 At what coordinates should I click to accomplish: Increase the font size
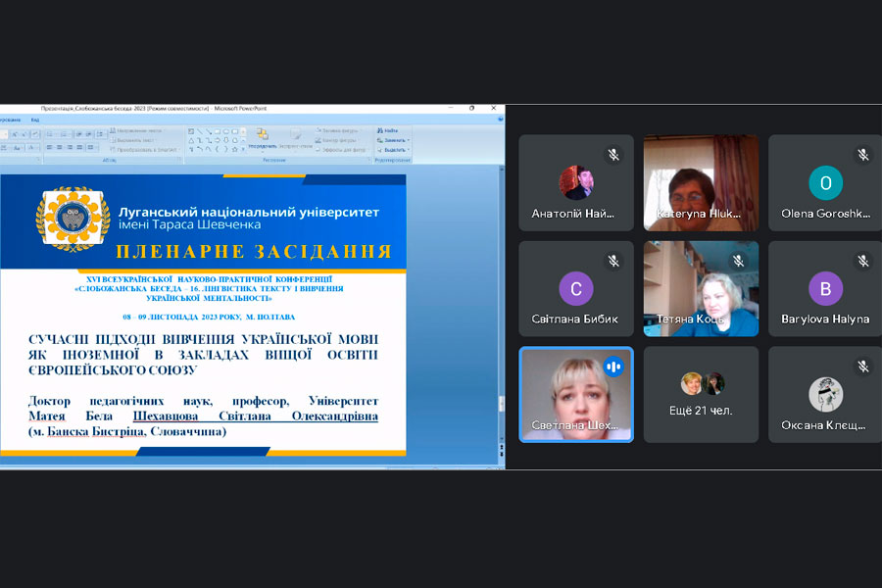point(15,134)
